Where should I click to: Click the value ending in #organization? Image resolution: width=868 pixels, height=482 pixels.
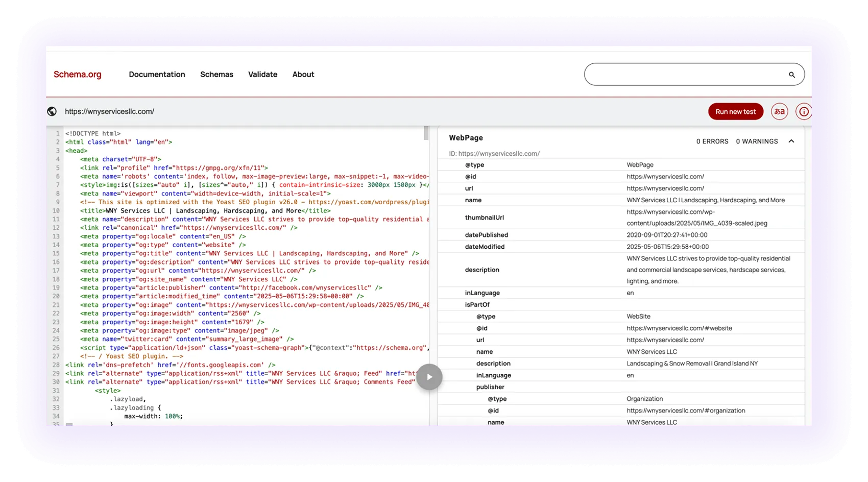(x=686, y=411)
